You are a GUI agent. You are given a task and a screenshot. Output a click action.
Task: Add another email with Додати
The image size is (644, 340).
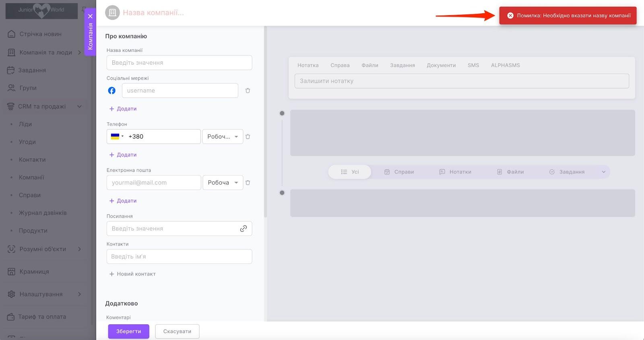[123, 201]
